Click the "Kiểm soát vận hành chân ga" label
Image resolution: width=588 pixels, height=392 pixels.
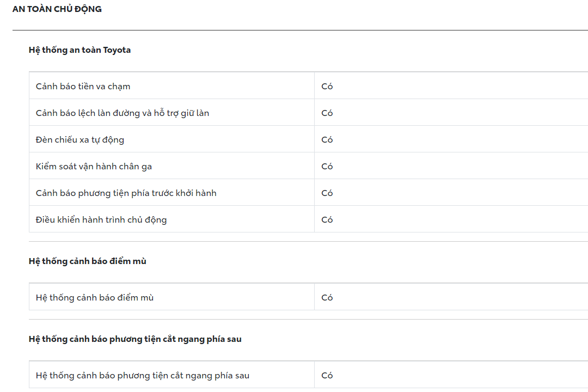coord(94,167)
